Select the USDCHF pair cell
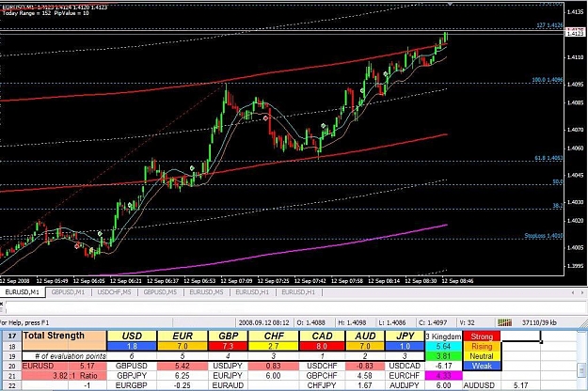588x391 pixels. click(322, 366)
